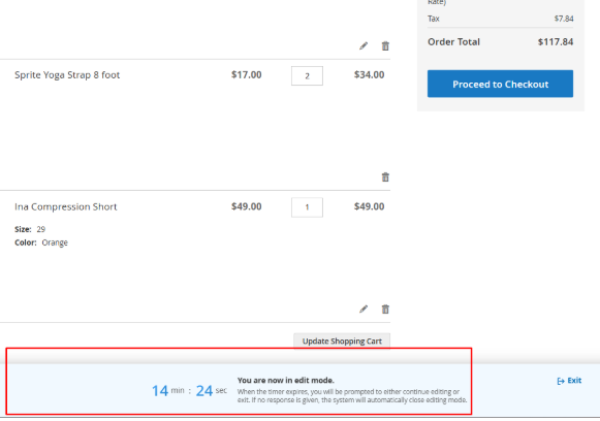The width and height of the screenshot is (600, 421).
Task: Open the Ina Compression Short product link
Action: pyautogui.click(x=66, y=207)
